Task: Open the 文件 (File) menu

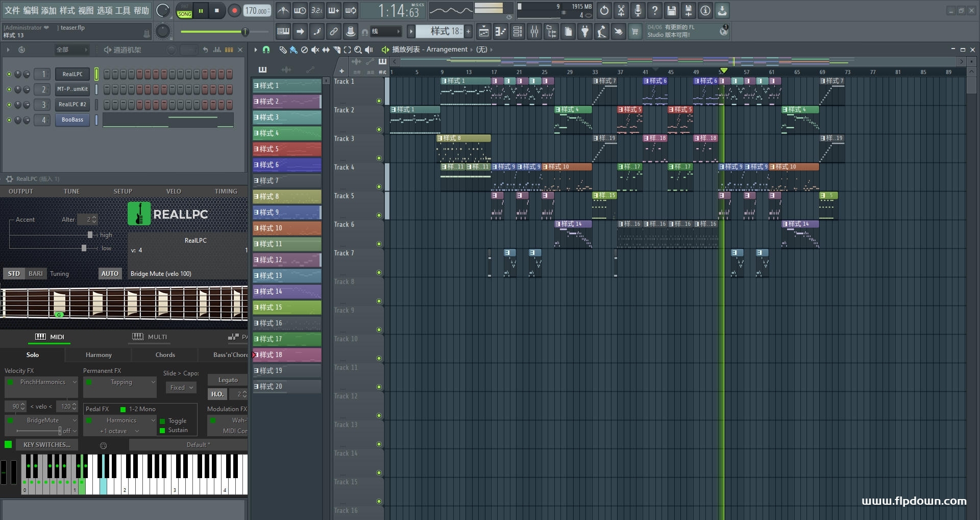Action: coord(12,11)
